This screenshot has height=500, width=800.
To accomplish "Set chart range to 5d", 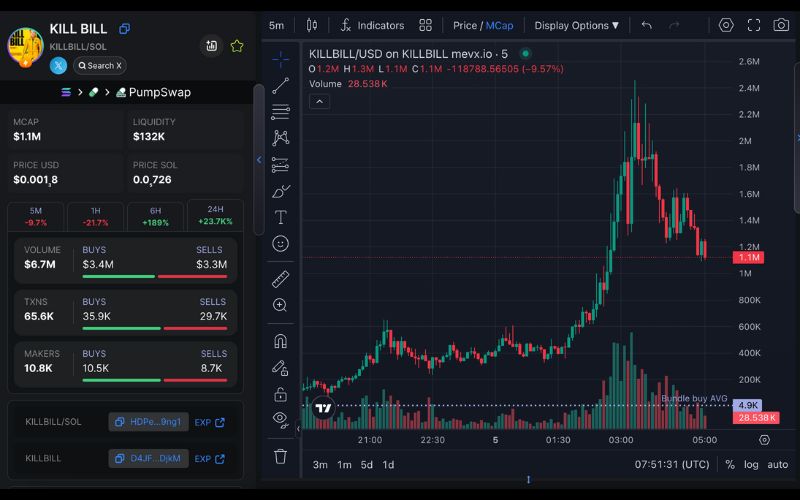I will coord(366,465).
